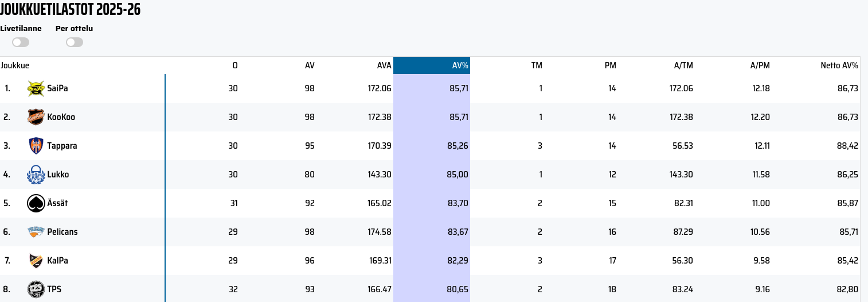This screenshot has height=302, width=868.
Task: Sort by the PM column header
Action: pyautogui.click(x=611, y=65)
